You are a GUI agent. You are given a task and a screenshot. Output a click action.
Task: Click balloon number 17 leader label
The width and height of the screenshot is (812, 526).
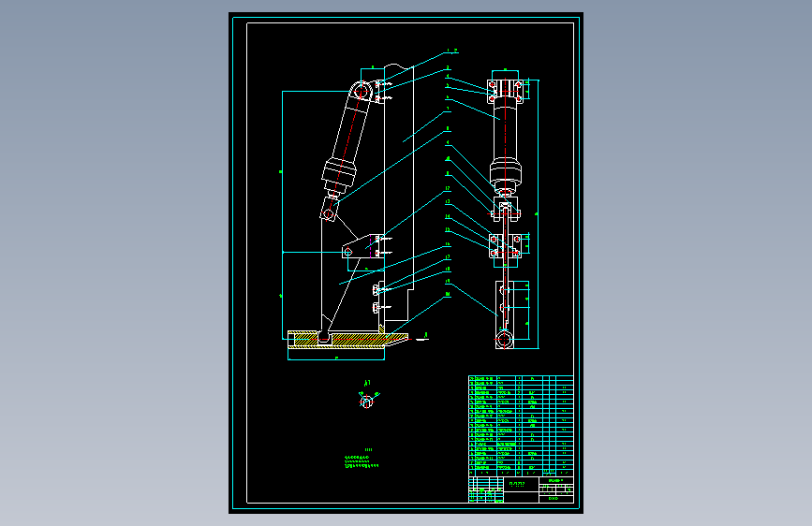click(x=448, y=257)
